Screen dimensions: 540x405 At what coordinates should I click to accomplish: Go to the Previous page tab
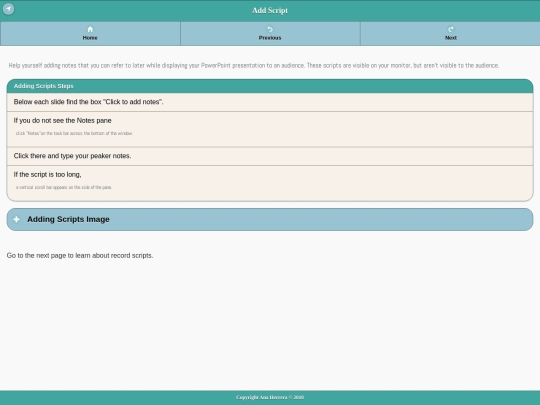point(270,34)
